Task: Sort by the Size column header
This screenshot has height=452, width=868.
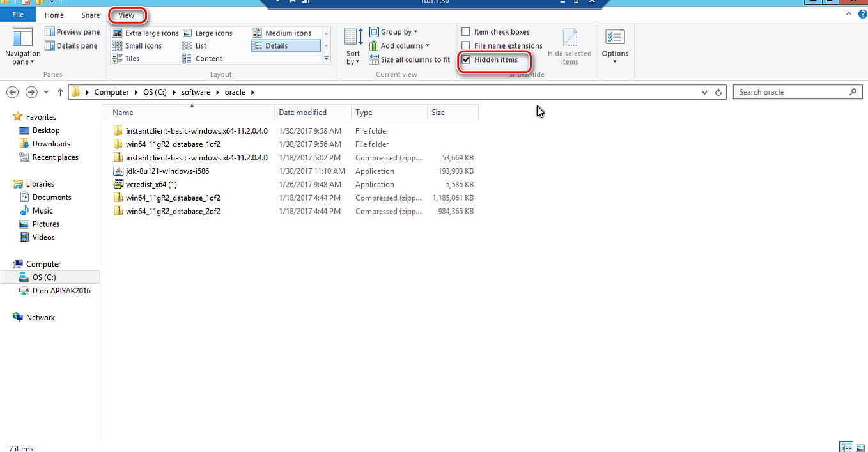Action: (453, 113)
